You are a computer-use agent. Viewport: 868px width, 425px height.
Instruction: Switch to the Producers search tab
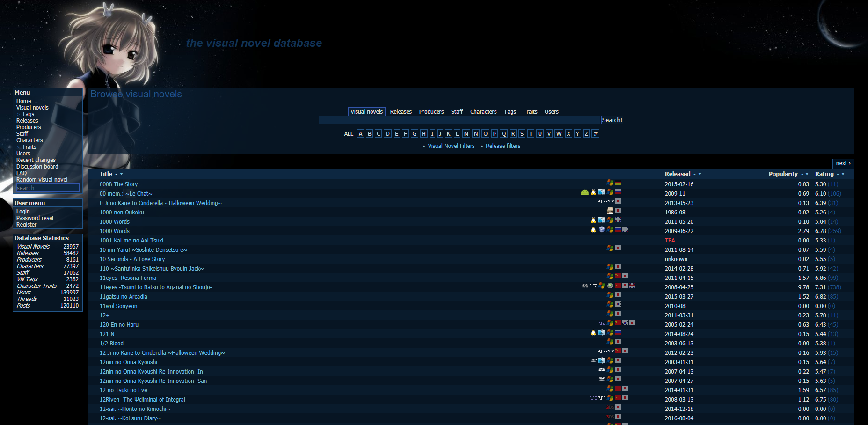point(431,112)
